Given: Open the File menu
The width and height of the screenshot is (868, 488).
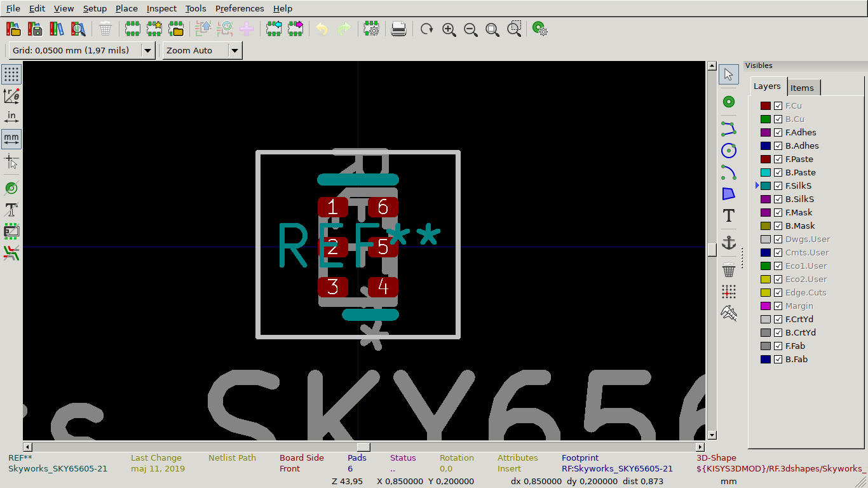Looking at the screenshot, I should 13,8.
